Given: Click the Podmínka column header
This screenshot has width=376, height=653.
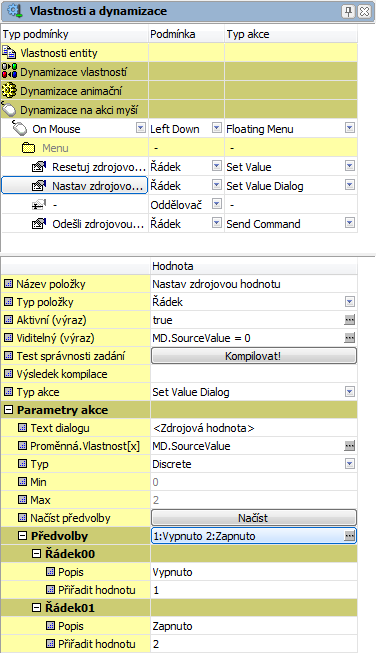Looking at the screenshot, I should point(187,34).
